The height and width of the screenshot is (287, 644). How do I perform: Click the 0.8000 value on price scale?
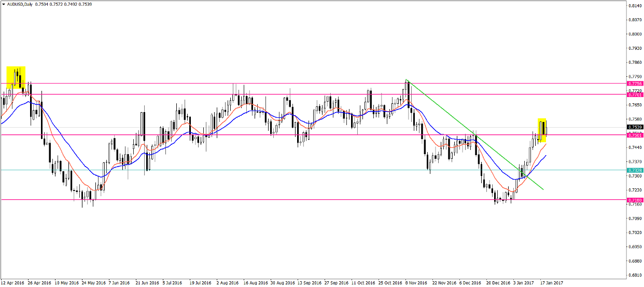pos(635,34)
